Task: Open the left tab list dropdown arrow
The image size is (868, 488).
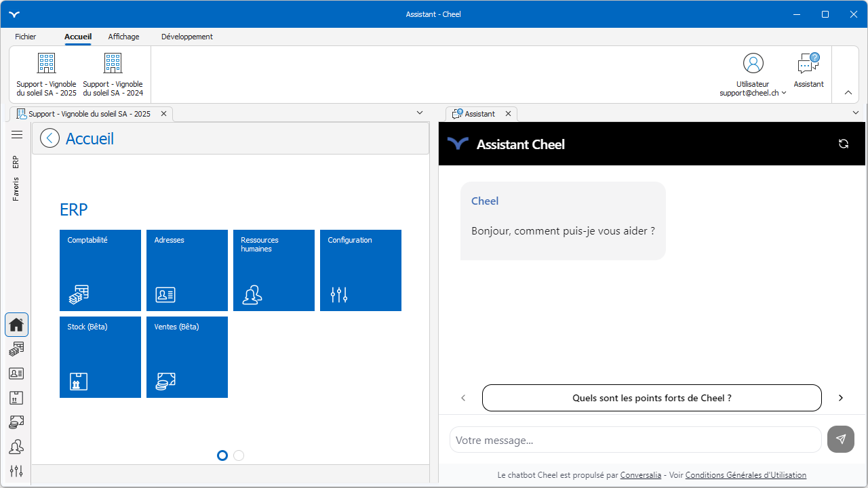Action: click(x=420, y=113)
